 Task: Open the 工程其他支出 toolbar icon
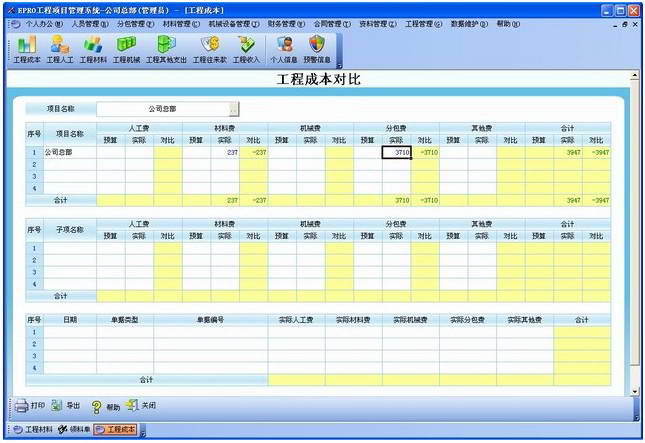pyautogui.click(x=166, y=49)
